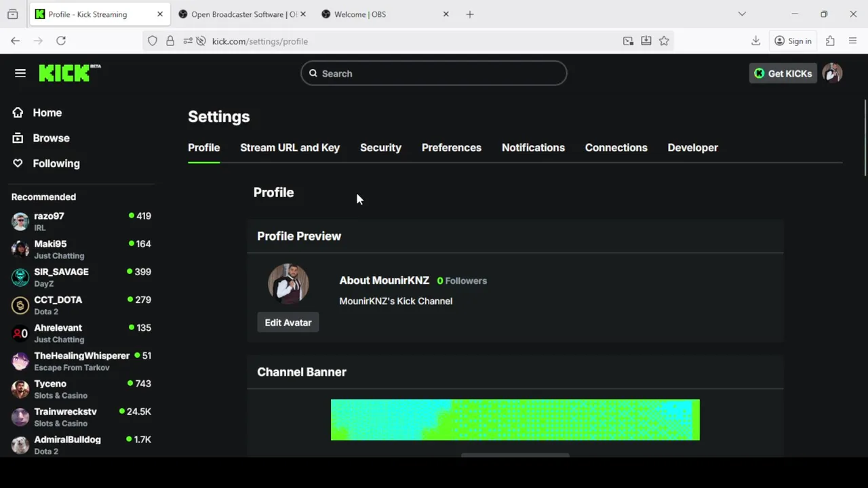Click the MounirKNZ profile avatar preview
Screen dimensions: 868x488
[288, 283]
